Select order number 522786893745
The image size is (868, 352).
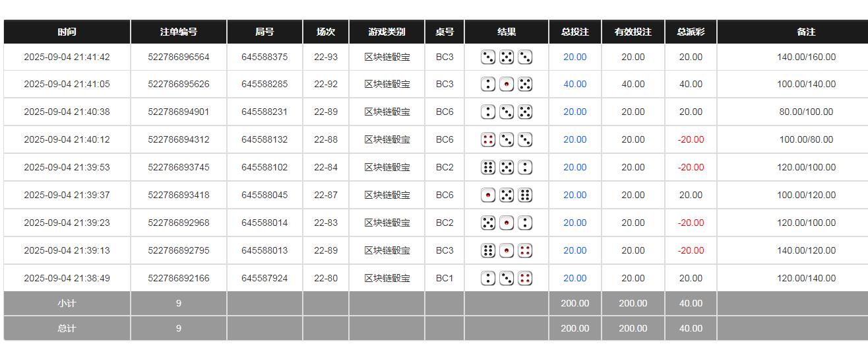click(178, 168)
